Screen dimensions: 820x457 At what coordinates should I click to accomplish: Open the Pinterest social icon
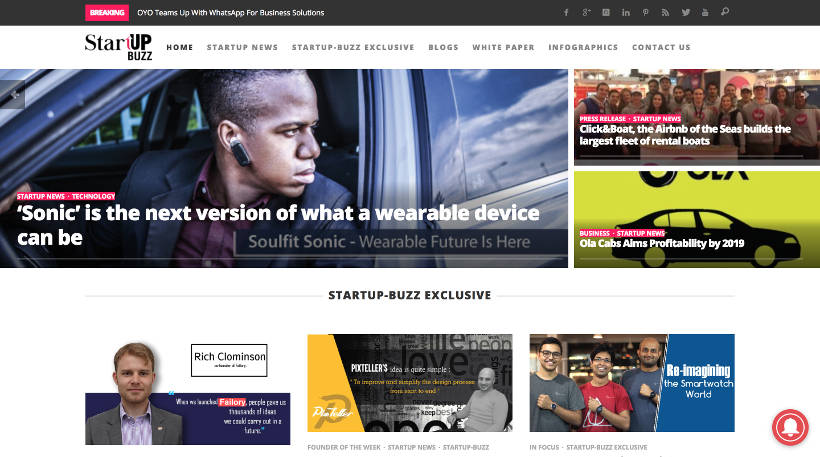tap(646, 13)
